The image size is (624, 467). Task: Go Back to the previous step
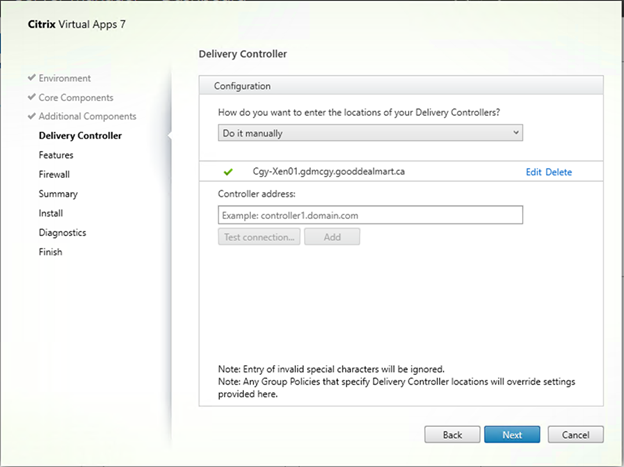(x=452, y=435)
